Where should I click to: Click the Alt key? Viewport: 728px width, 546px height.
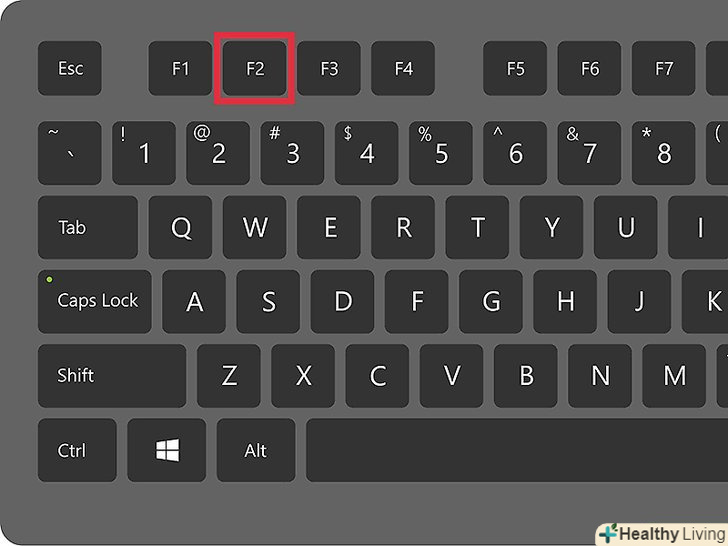[256, 450]
